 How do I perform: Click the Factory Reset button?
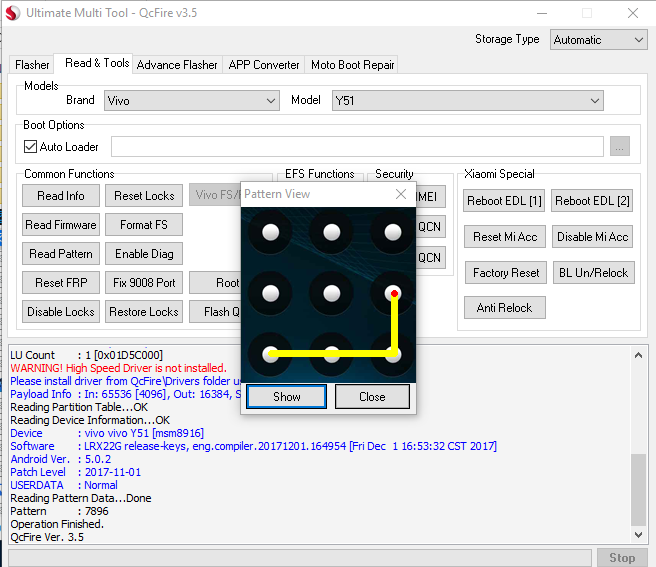tap(506, 273)
